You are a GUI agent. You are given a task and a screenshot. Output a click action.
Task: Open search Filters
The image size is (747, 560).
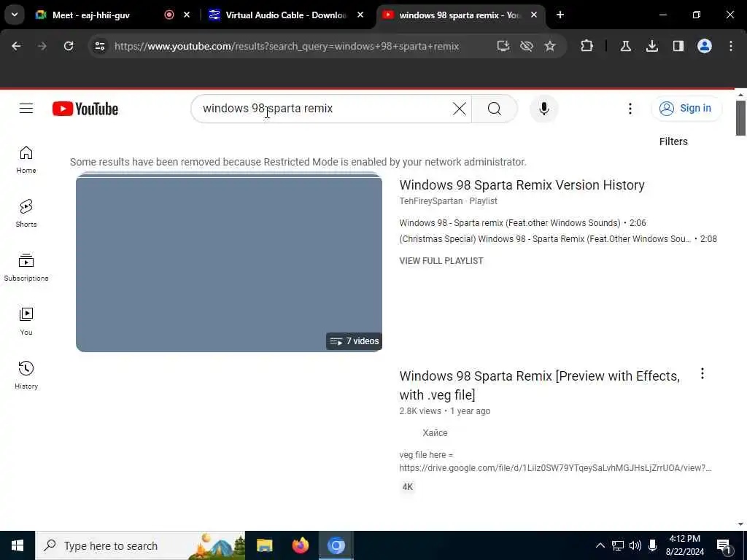click(x=673, y=141)
